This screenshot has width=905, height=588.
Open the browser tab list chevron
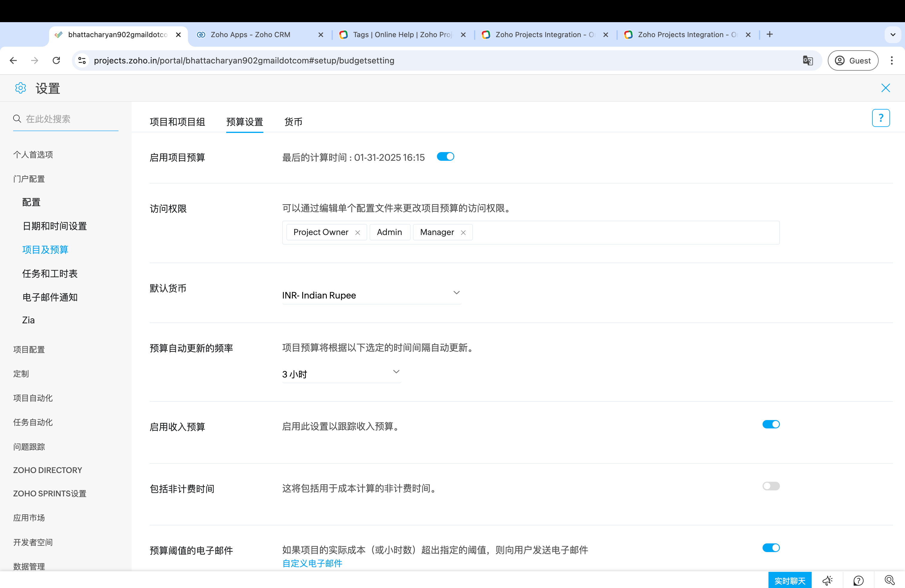tap(893, 35)
